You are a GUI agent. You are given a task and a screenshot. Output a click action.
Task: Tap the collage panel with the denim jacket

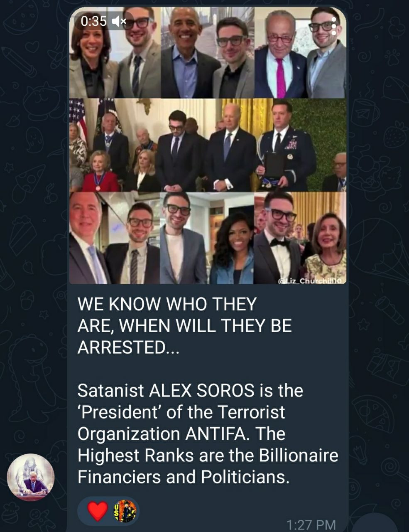pyautogui.click(x=207, y=238)
